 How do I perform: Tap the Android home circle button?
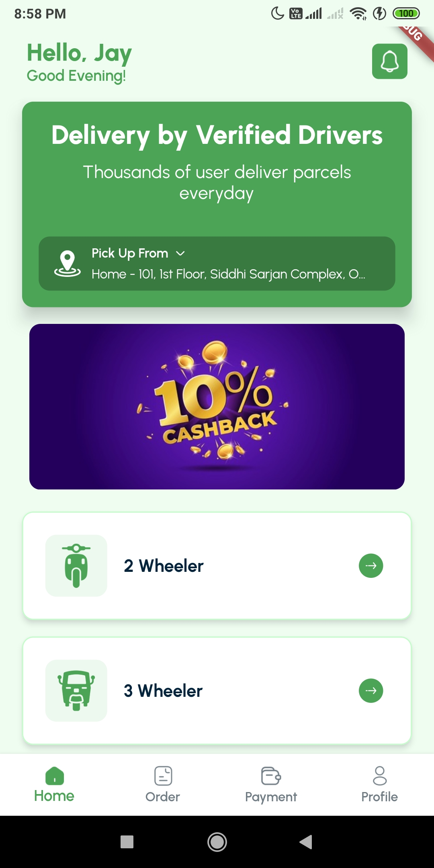pos(217,841)
